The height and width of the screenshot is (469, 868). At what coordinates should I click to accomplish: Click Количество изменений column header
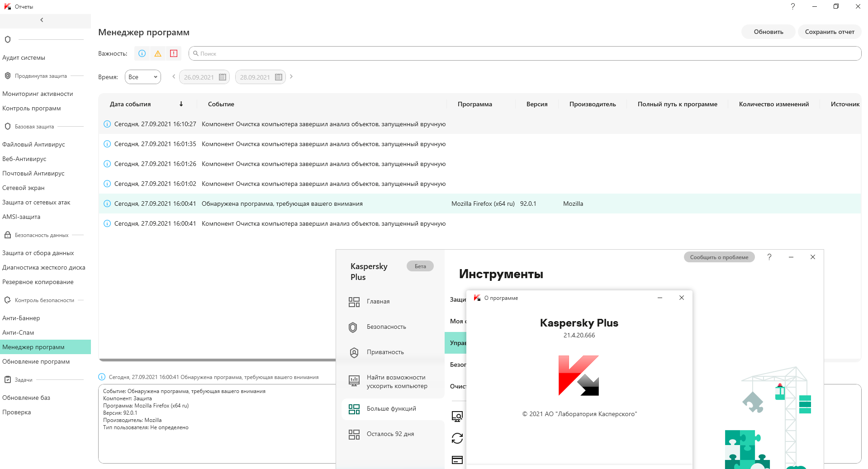pos(774,104)
